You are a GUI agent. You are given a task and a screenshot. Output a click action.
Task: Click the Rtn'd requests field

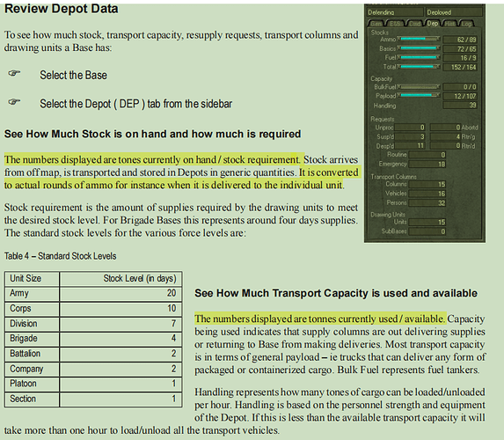pyautogui.click(x=445, y=146)
